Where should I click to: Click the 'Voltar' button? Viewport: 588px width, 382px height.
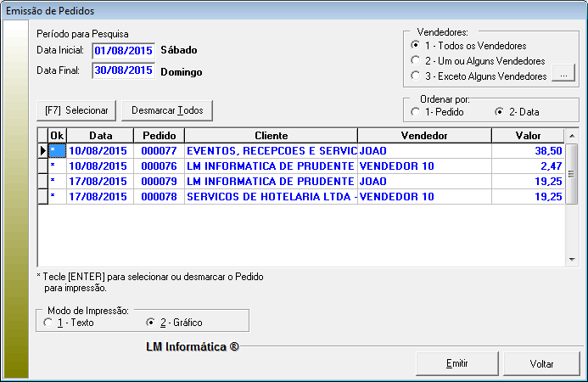click(x=541, y=362)
